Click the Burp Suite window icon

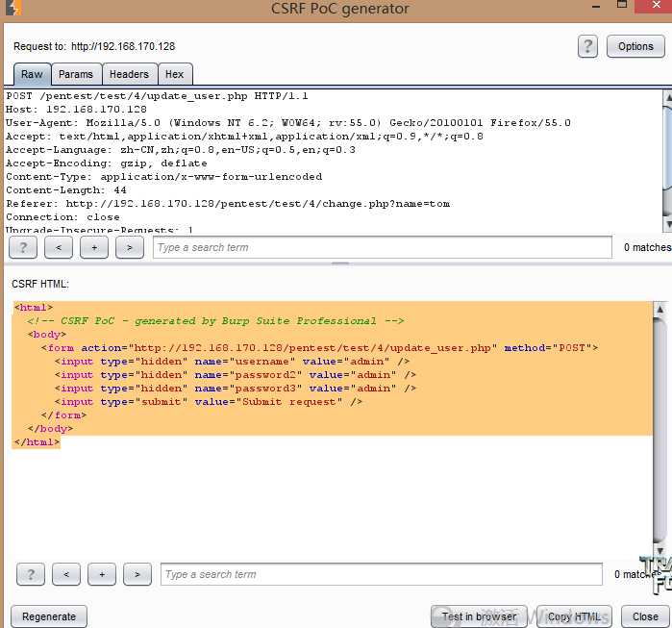(x=12, y=8)
